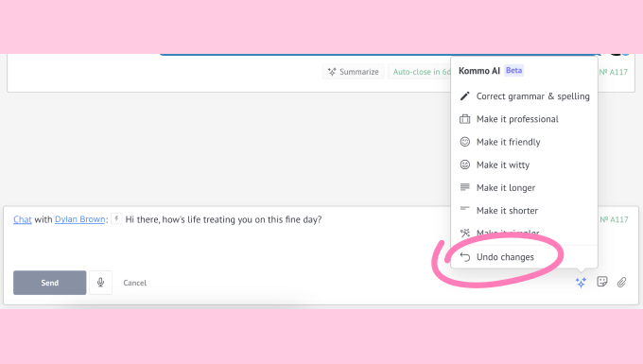The width and height of the screenshot is (643, 364).
Task: Select Make it witty
Action: click(x=524, y=165)
